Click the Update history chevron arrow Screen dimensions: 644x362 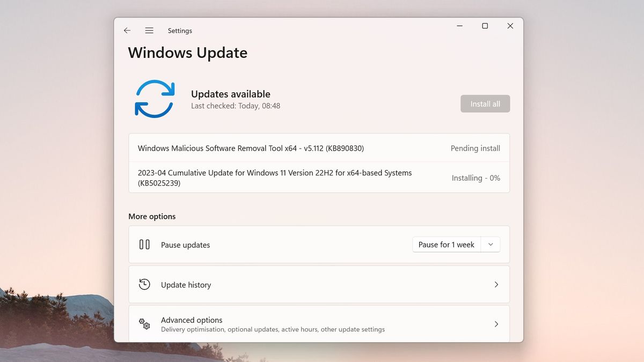click(x=496, y=285)
